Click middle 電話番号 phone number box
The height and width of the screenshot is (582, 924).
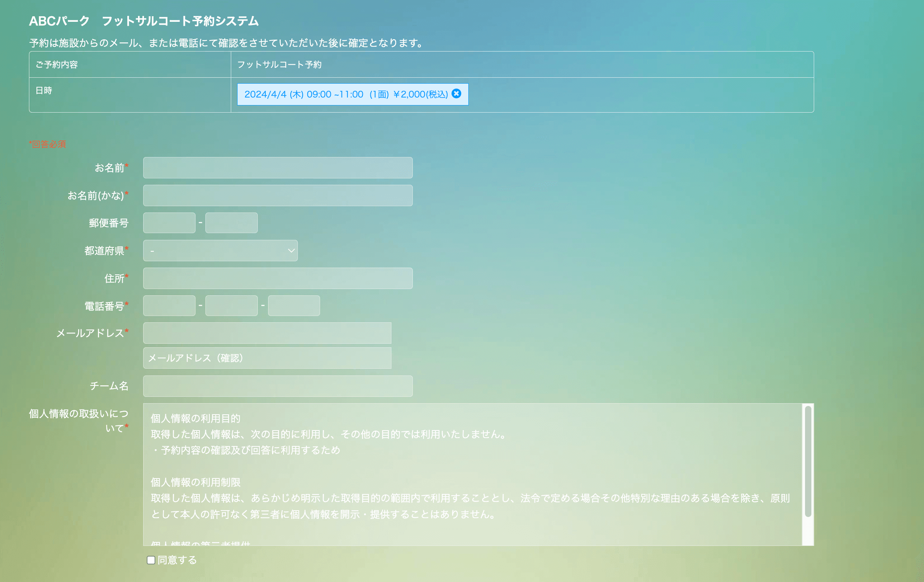[231, 306]
